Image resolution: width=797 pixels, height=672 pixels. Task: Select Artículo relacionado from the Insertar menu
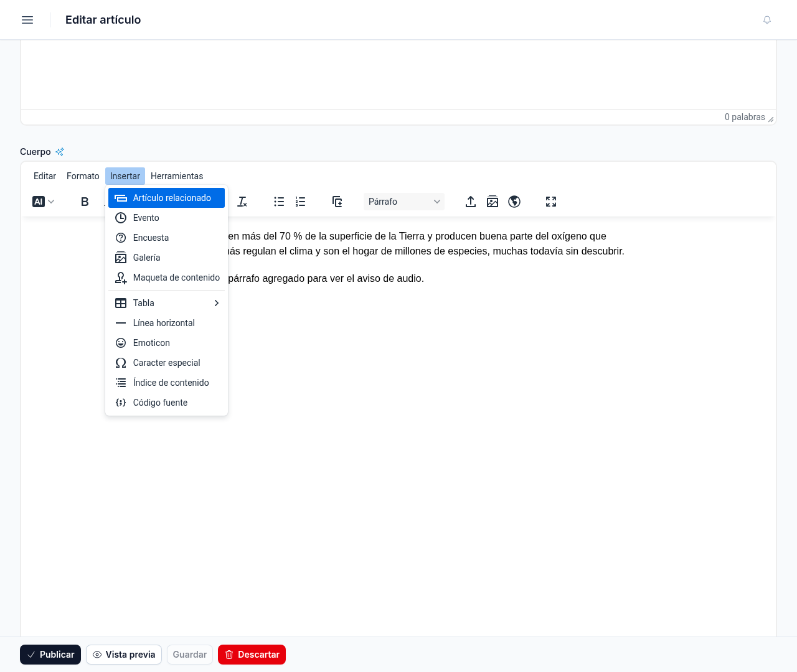166,198
